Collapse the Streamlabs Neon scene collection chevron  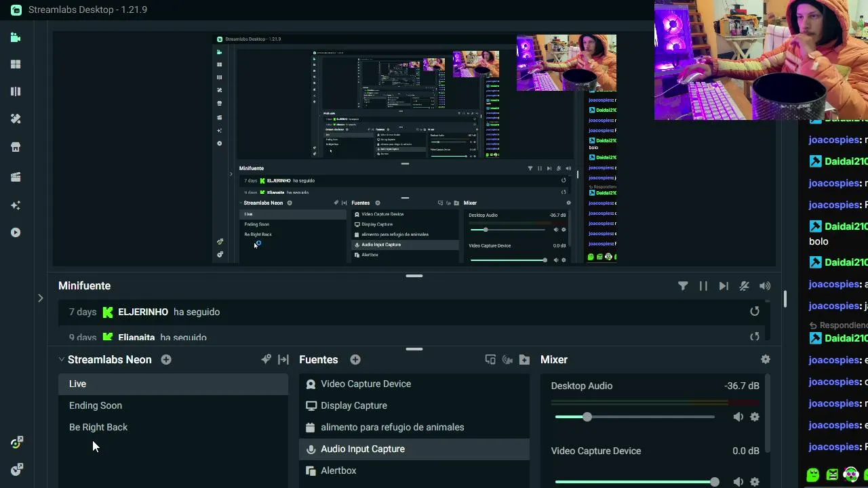[x=61, y=359]
